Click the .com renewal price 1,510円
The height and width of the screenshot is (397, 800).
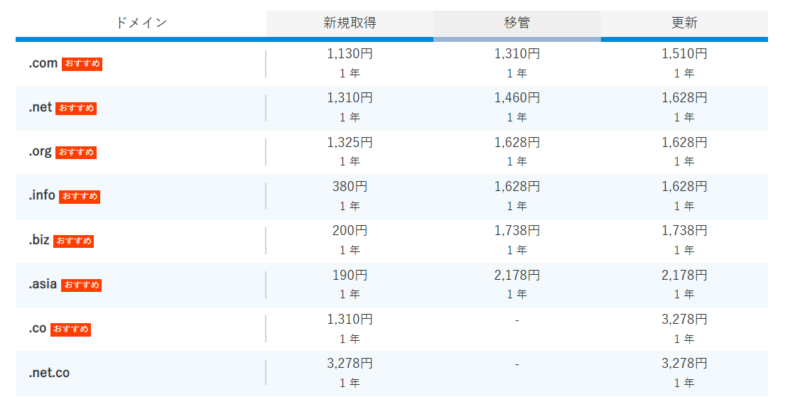point(684,53)
